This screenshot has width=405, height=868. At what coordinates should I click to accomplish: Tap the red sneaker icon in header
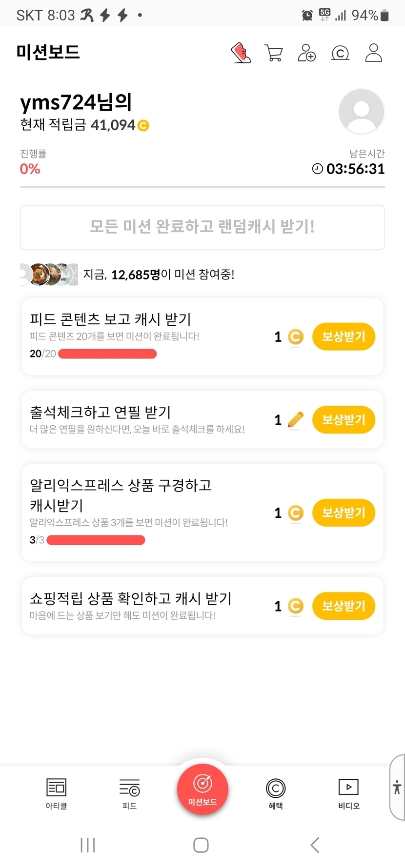pyautogui.click(x=241, y=53)
